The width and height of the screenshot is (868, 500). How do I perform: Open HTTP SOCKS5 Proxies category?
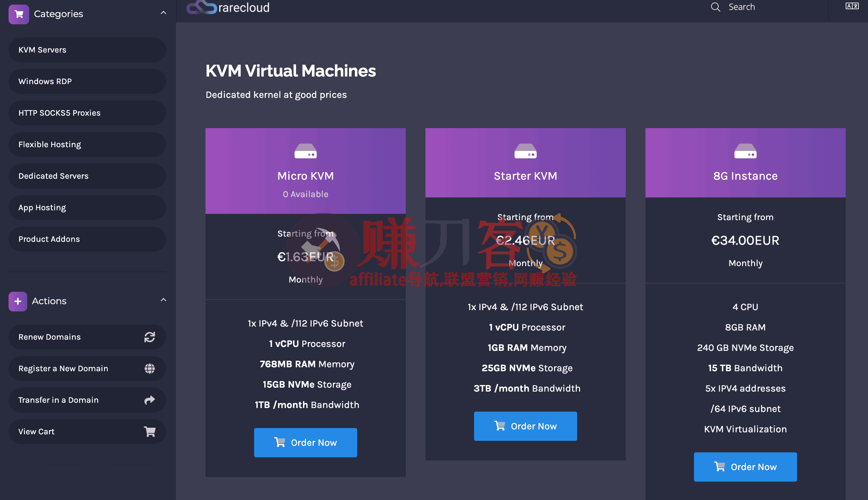[87, 113]
